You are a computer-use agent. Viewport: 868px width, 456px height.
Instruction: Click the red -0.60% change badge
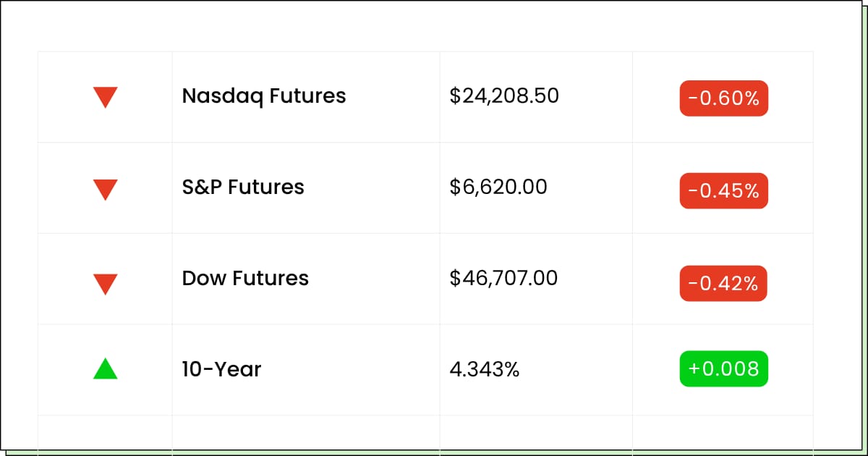click(x=723, y=98)
